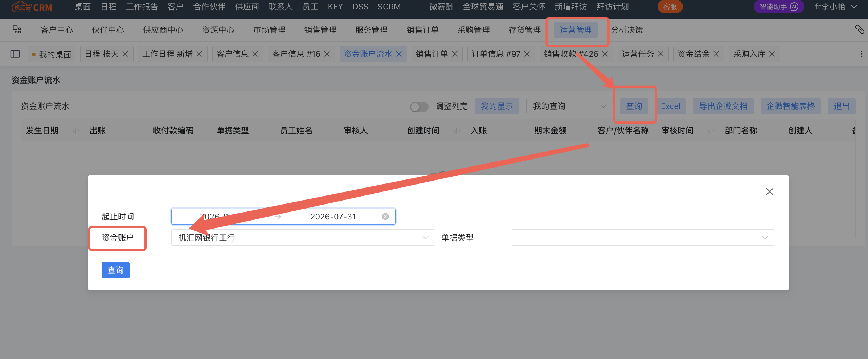Click the 导出企微文档 button
The width and height of the screenshot is (868, 359).
tap(723, 106)
